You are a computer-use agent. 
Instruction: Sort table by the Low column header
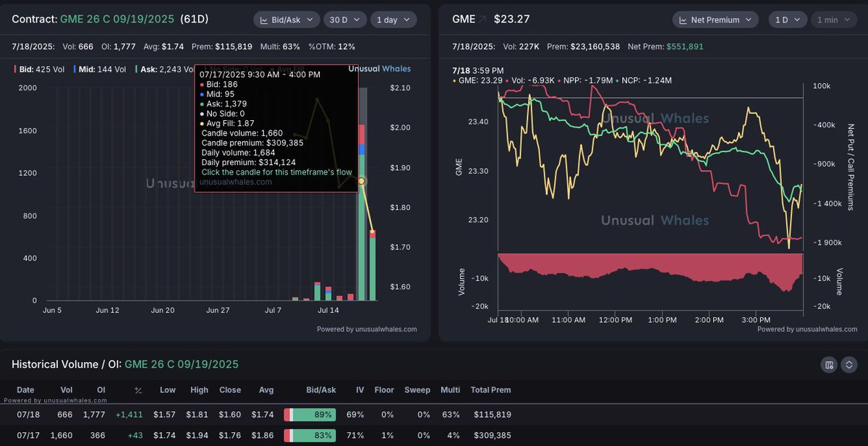coord(168,390)
